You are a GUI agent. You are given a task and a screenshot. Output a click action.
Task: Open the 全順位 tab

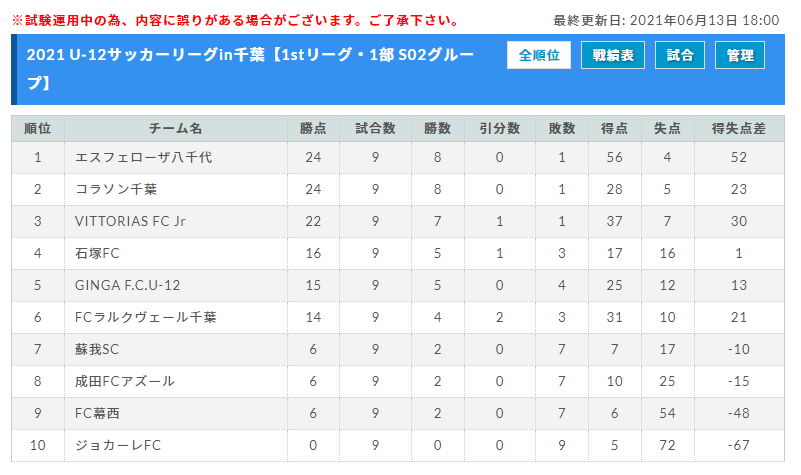pos(538,55)
